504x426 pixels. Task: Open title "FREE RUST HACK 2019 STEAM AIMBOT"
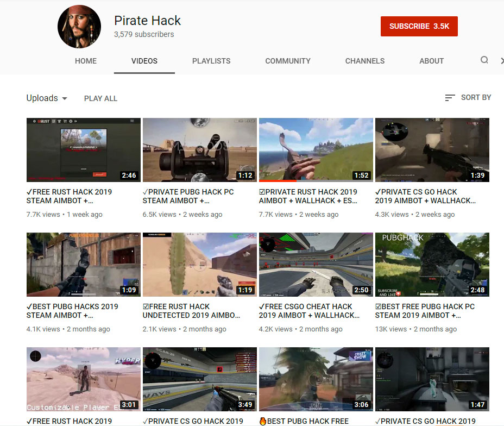(x=69, y=196)
